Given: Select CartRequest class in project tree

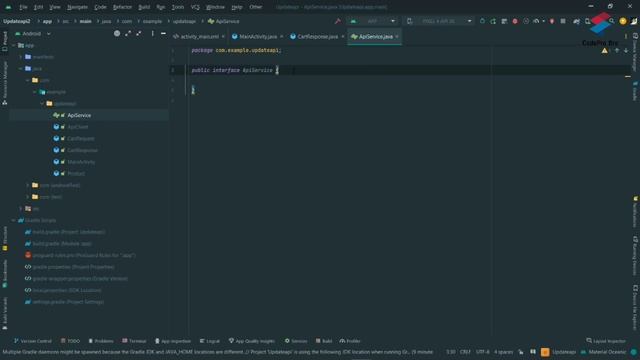Looking at the screenshot, I should [x=80, y=139].
